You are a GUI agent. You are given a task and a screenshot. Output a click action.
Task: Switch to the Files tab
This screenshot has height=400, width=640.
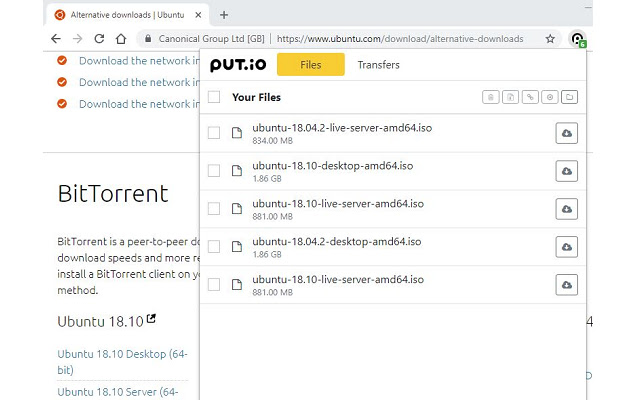(311, 64)
